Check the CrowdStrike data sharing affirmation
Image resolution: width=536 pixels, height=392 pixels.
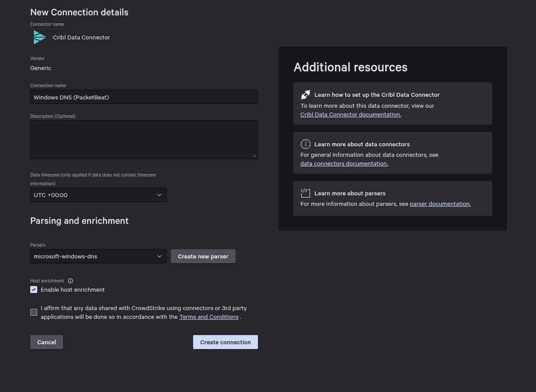34,312
